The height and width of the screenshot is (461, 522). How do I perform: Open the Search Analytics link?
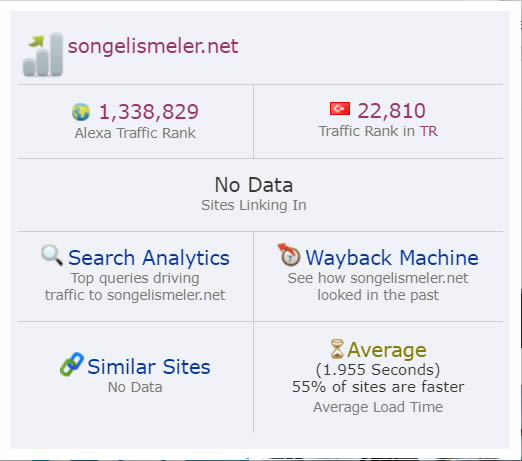pyautogui.click(x=149, y=258)
